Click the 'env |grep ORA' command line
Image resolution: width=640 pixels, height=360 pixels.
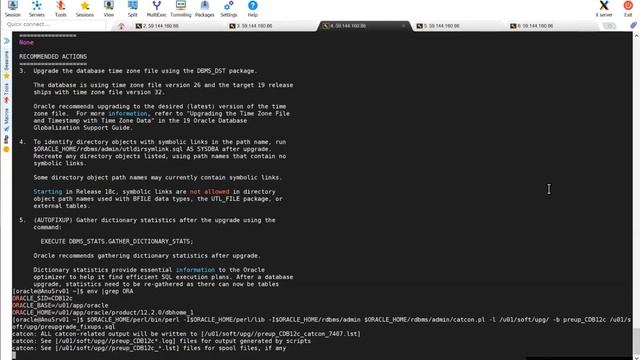73,291
